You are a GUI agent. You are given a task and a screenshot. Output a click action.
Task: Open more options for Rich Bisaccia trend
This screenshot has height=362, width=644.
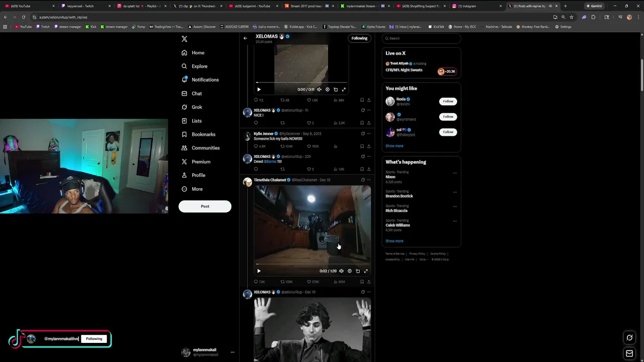tap(455, 207)
